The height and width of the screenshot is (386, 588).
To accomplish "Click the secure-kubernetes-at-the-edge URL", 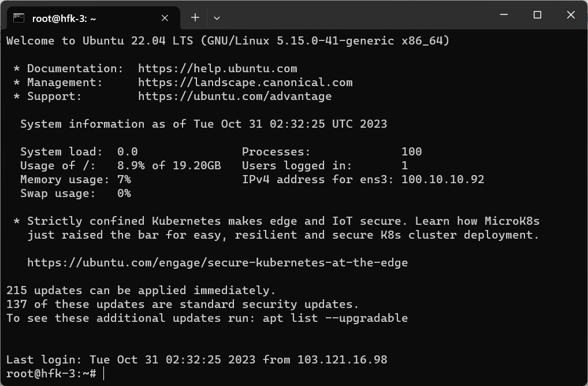I will [217, 263].
